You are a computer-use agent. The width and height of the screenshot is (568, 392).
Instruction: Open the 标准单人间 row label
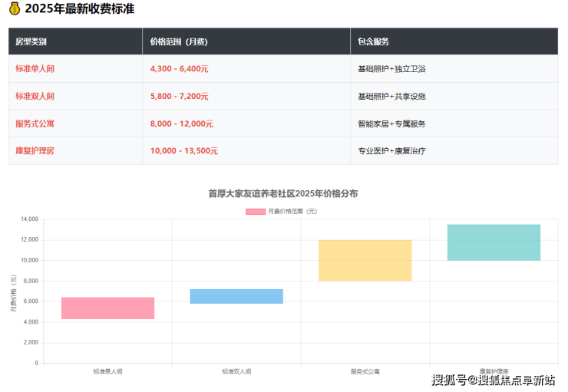click(x=35, y=69)
